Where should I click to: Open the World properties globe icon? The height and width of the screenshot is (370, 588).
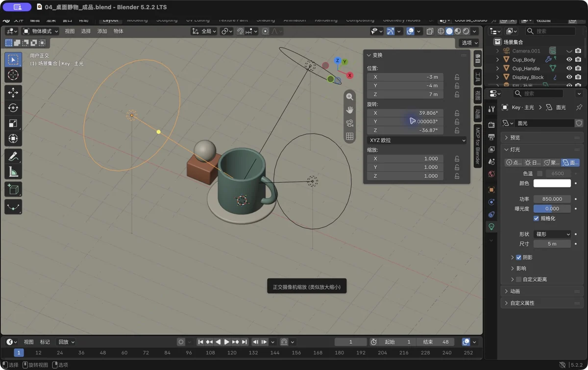pos(491,174)
